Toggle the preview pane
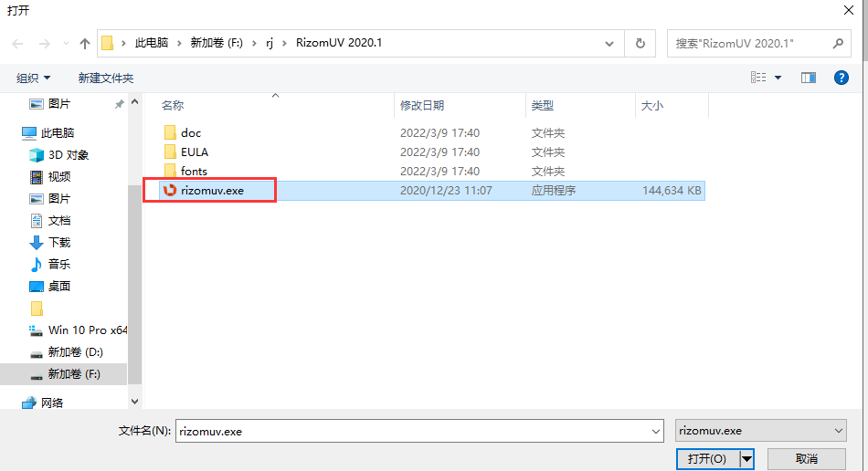This screenshot has width=868, height=471. 809,78
